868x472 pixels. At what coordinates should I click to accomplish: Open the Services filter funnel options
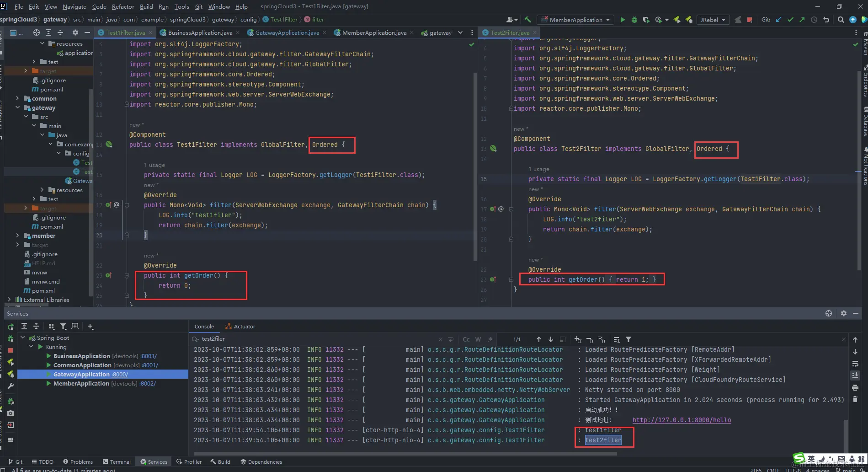pos(64,327)
